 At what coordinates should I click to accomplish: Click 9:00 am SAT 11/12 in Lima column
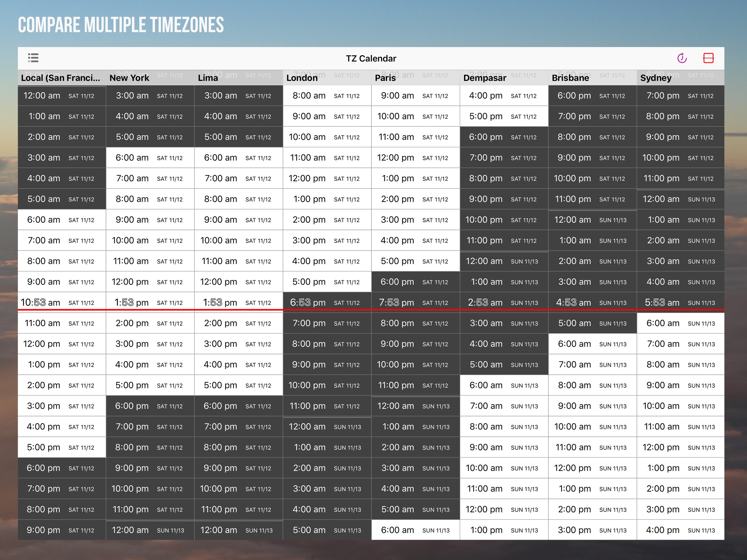point(239,220)
